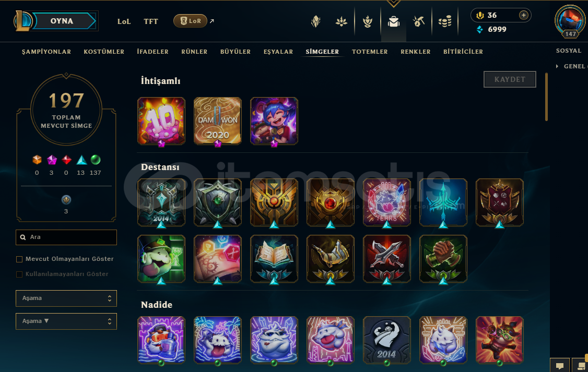Viewport: 588px width, 372px height.
Task: Click the plus icon beside RP balance
Action: [523, 15]
